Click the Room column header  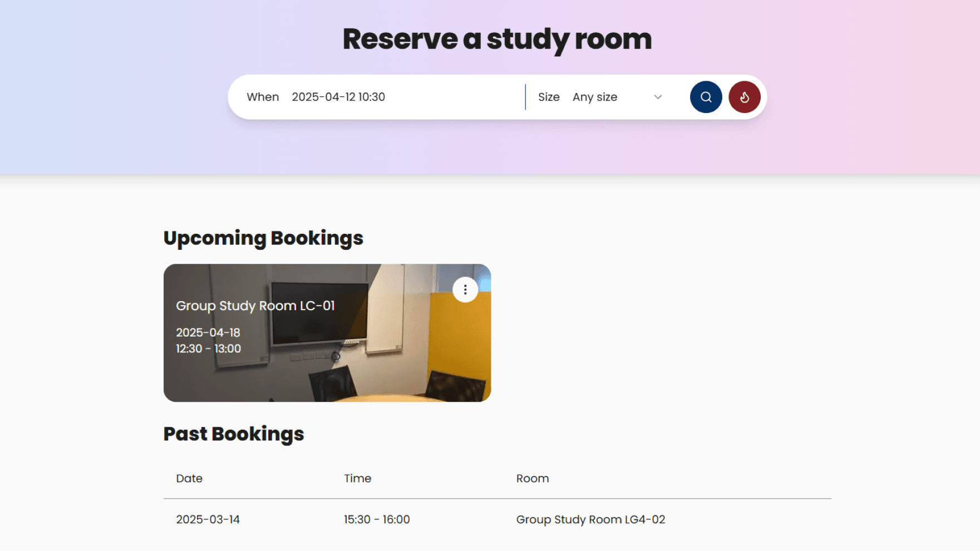coord(532,478)
